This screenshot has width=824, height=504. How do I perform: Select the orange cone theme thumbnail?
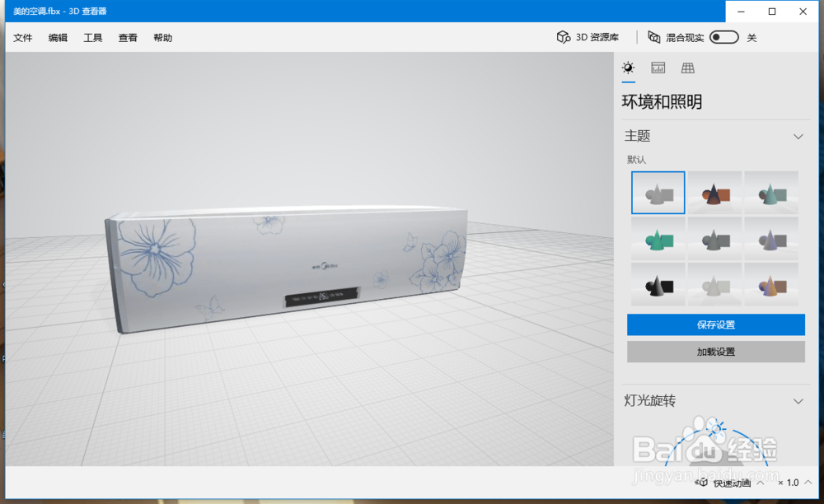714,191
